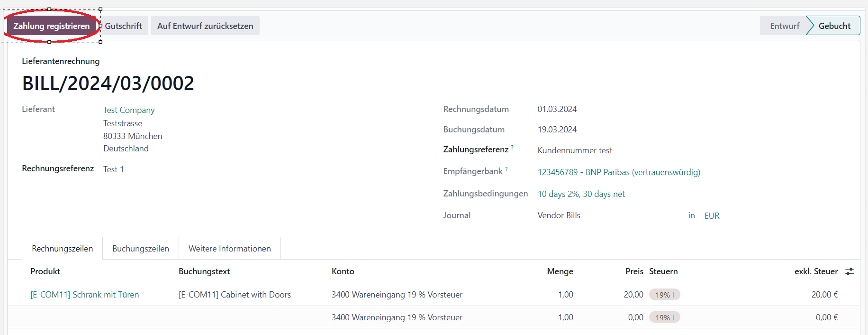Image resolution: width=868 pixels, height=335 pixels.
Task: Click Rechnungsdatum value 01.03.2024
Action: tap(557, 109)
